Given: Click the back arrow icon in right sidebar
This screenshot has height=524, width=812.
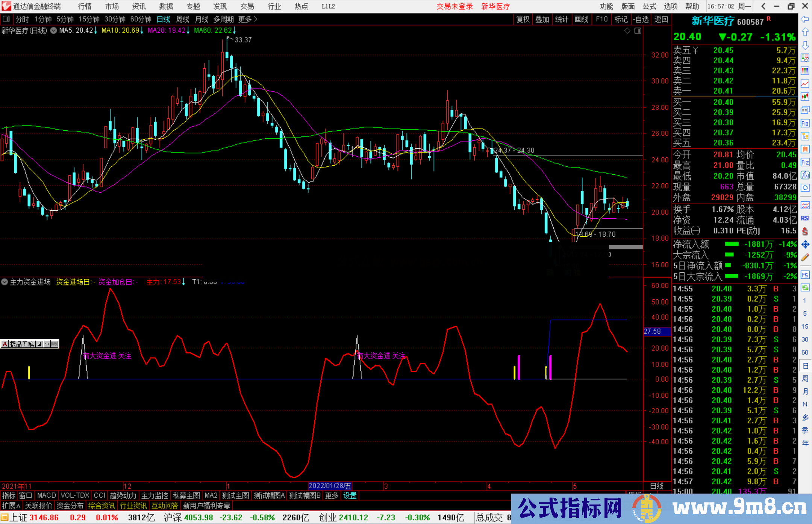Looking at the screenshot, I should point(805,19).
